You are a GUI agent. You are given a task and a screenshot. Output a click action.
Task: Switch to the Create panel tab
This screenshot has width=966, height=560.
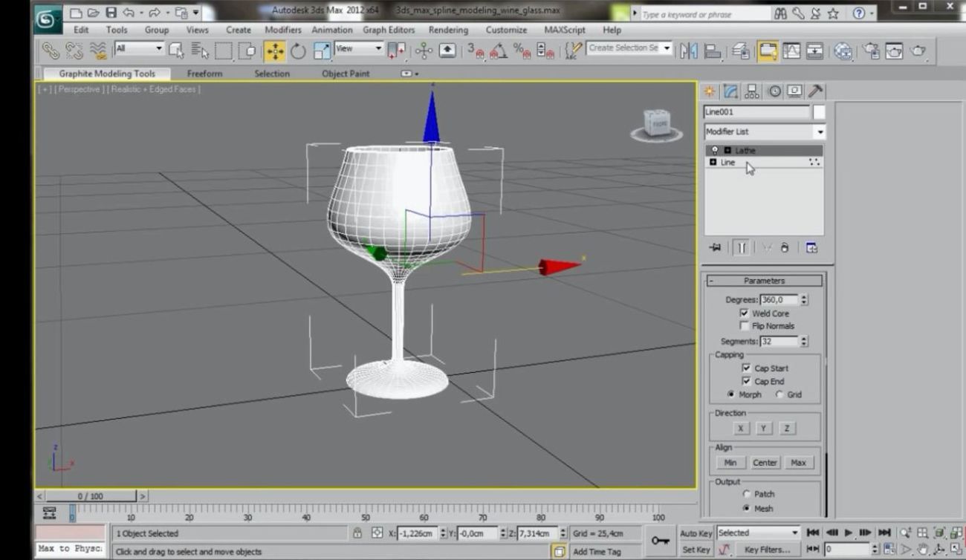tap(710, 91)
